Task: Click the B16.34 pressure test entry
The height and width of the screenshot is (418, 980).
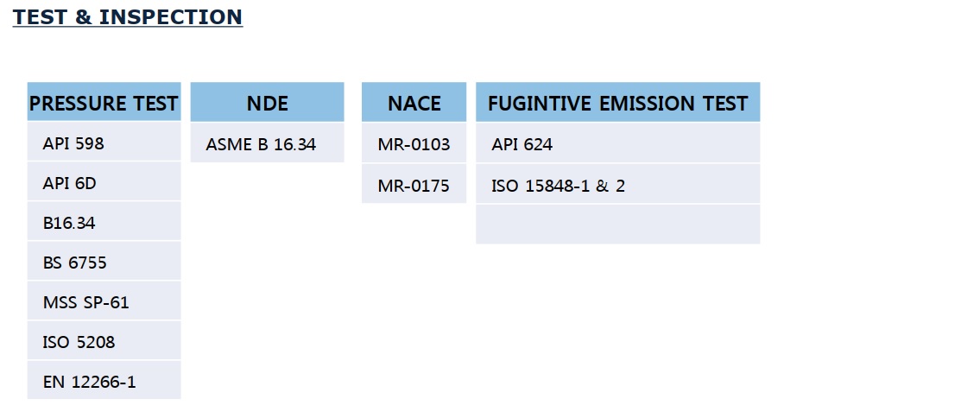Action: pyautogui.click(x=69, y=223)
